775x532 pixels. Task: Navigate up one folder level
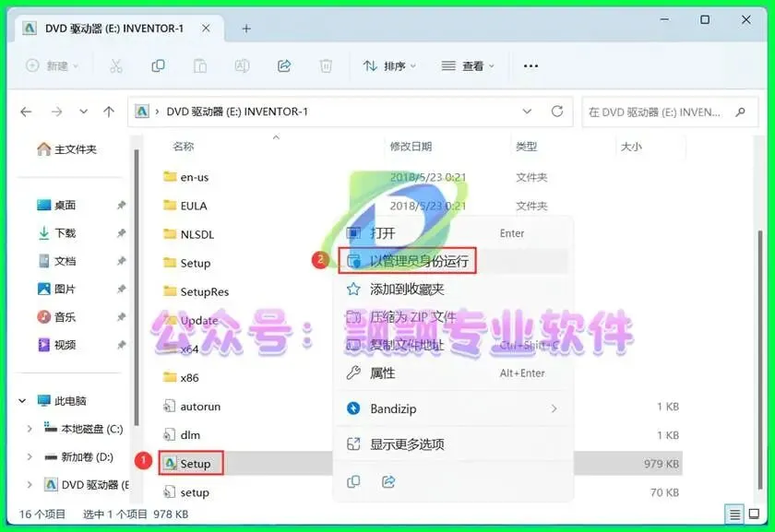pyautogui.click(x=109, y=112)
